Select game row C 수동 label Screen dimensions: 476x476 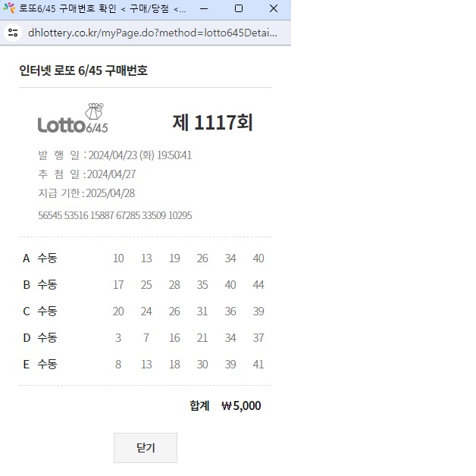[x=47, y=312]
